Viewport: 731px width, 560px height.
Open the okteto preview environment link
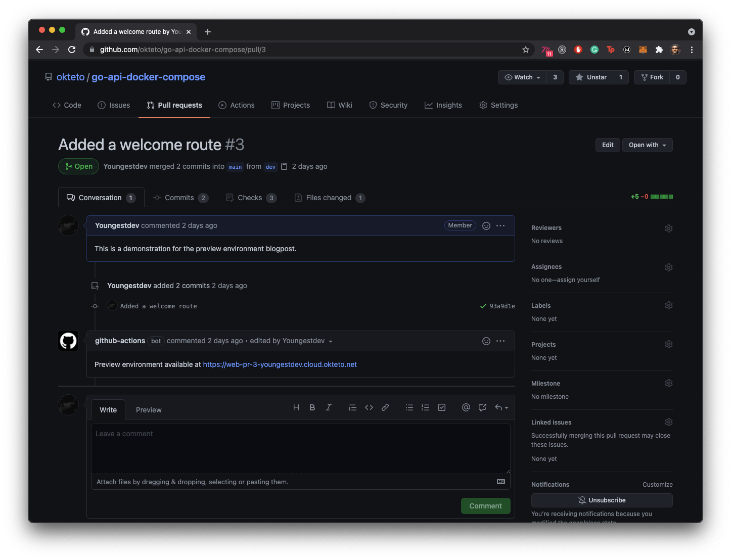point(280,364)
